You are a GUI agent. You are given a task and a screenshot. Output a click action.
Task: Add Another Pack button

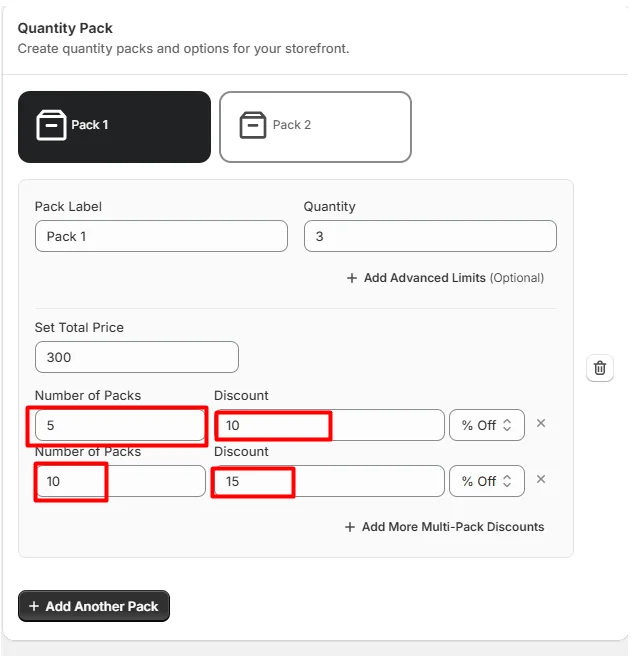click(94, 606)
